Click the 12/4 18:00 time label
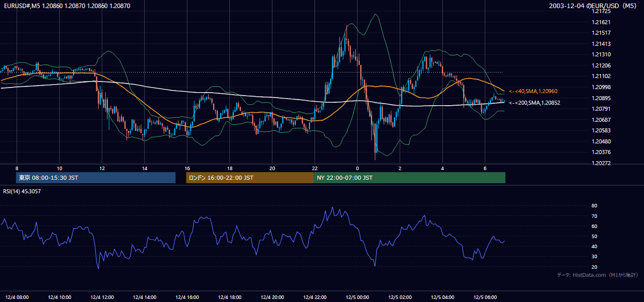 coord(230,297)
